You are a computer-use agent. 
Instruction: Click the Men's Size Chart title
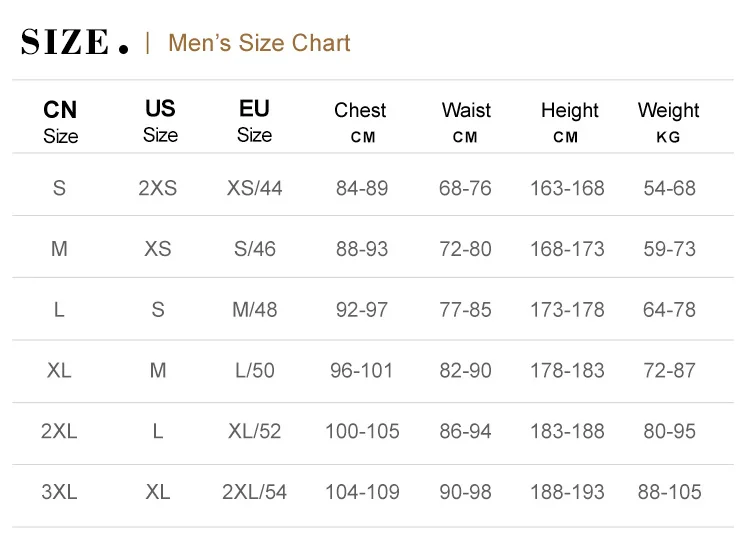259,43
